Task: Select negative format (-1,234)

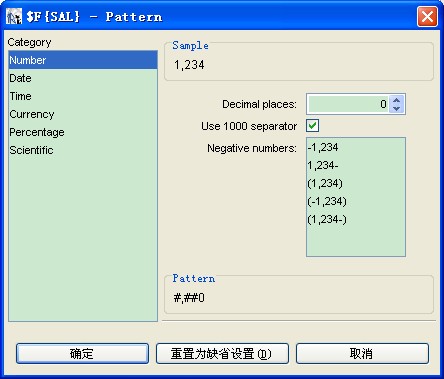Action: click(x=356, y=201)
